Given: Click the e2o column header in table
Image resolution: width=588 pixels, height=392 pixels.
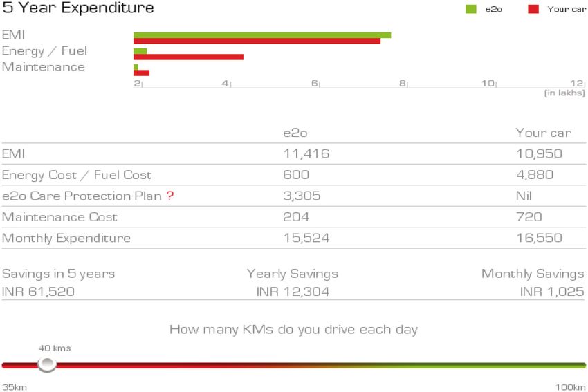Looking at the screenshot, I should [295, 133].
